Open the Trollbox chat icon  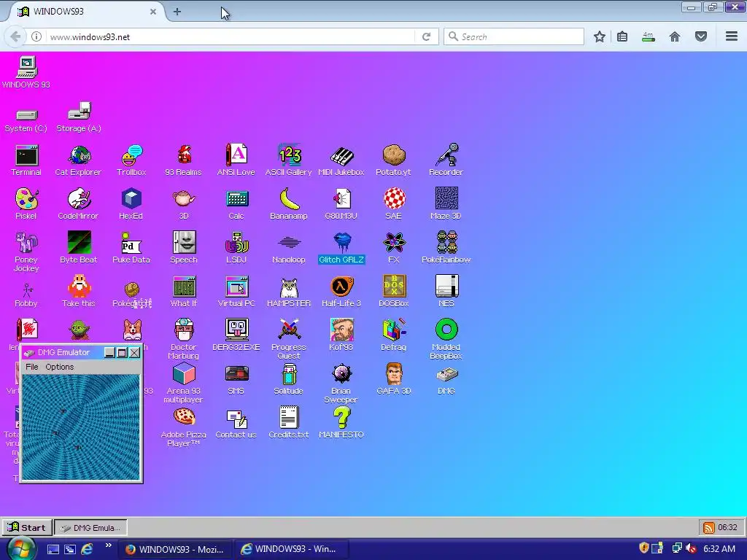click(131, 160)
